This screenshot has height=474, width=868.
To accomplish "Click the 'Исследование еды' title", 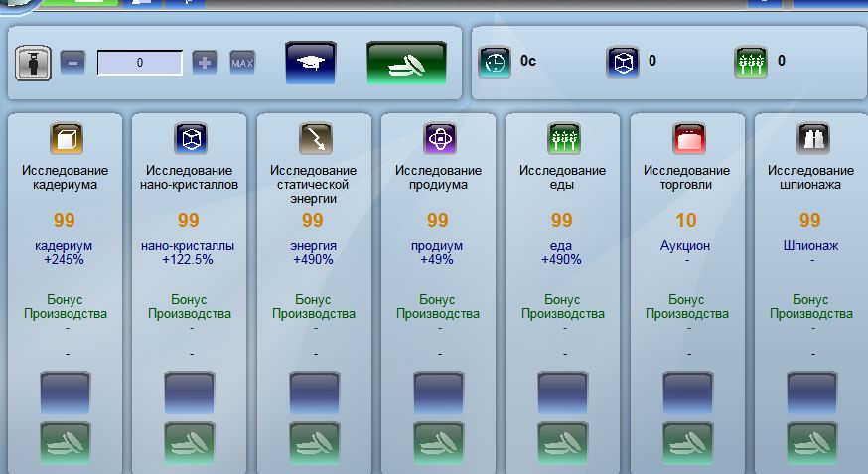I will pyautogui.click(x=562, y=178).
